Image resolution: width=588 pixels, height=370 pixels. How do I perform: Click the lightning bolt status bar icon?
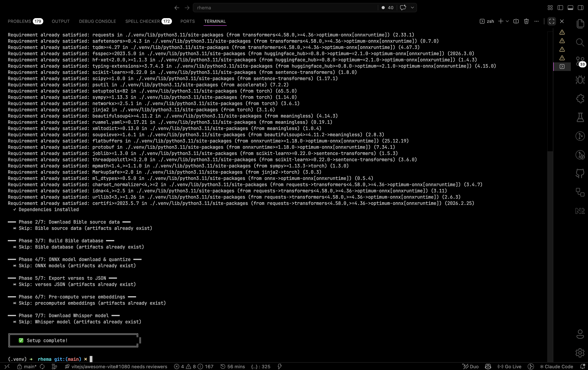point(280,366)
